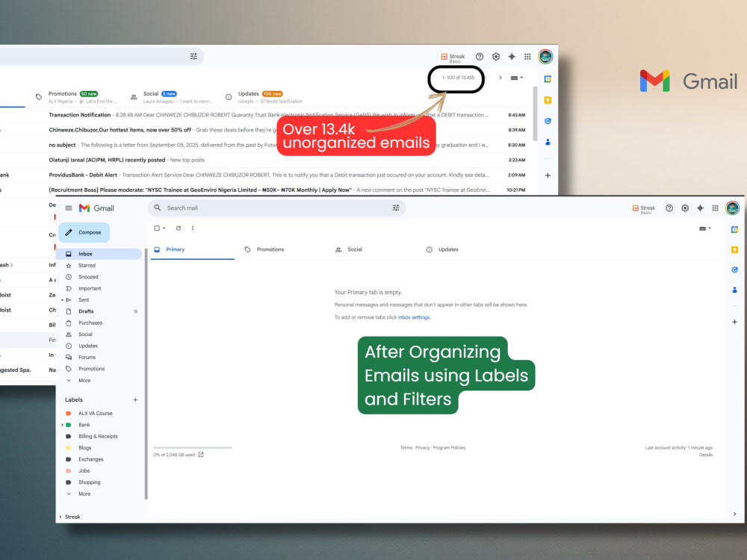Open Calendar icon in front window side panel
Screen dimensions: 747x560
(734, 229)
